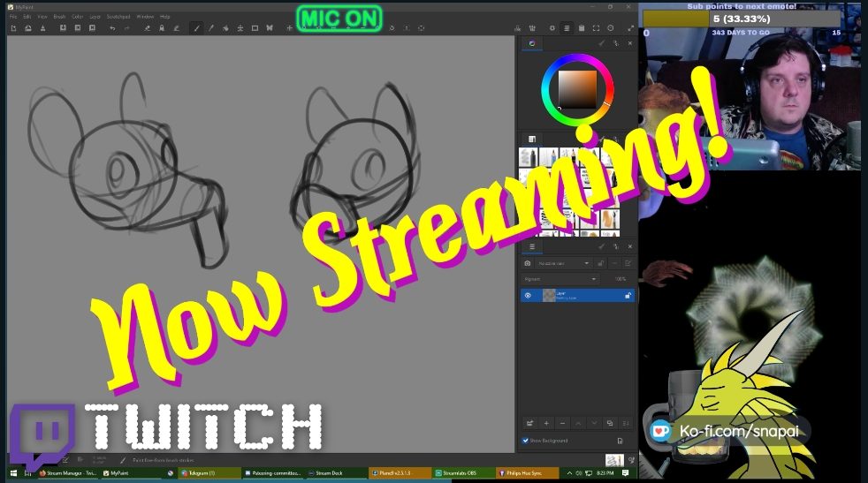Toggle fullscreen arrows icon
Viewport: 868px width, 483px height.
pyautogui.click(x=630, y=28)
